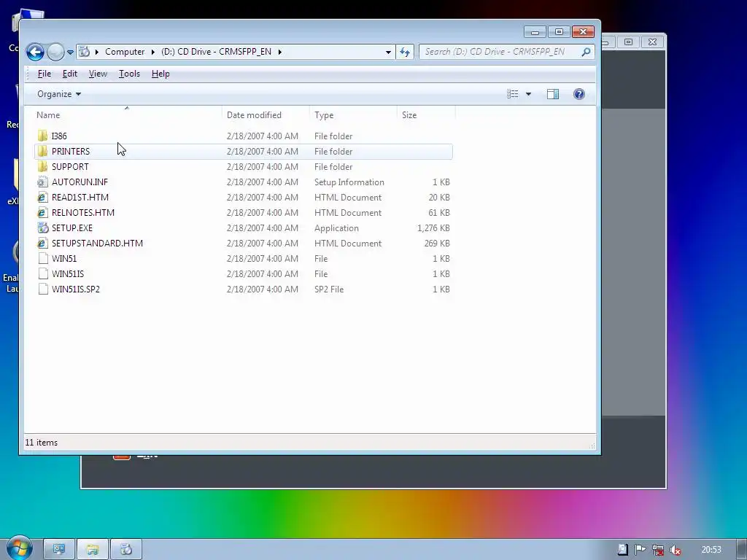Open the Windows Start orb
Screen dimensions: 747x560
click(x=20, y=548)
